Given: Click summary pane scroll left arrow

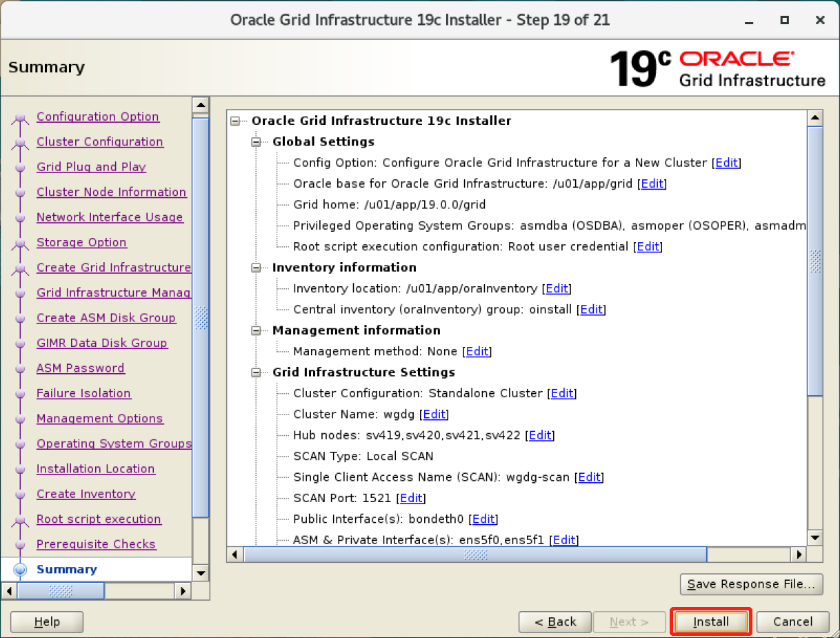Looking at the screenshot, I should coord(234,555).
